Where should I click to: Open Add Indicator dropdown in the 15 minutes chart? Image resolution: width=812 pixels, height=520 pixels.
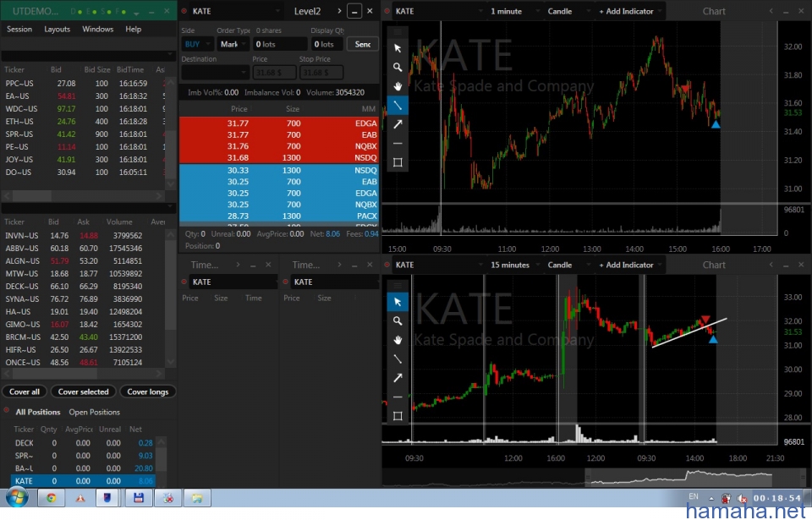click(629, 265)
